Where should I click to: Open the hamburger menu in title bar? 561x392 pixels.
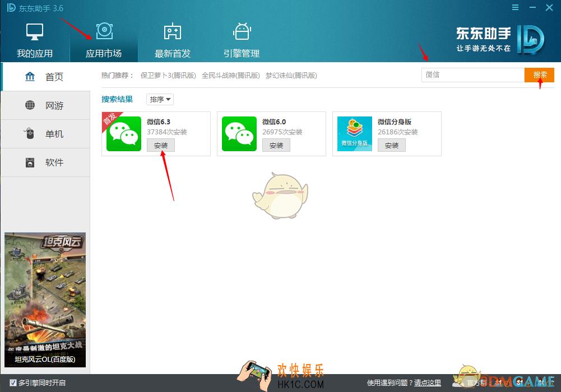515,7
